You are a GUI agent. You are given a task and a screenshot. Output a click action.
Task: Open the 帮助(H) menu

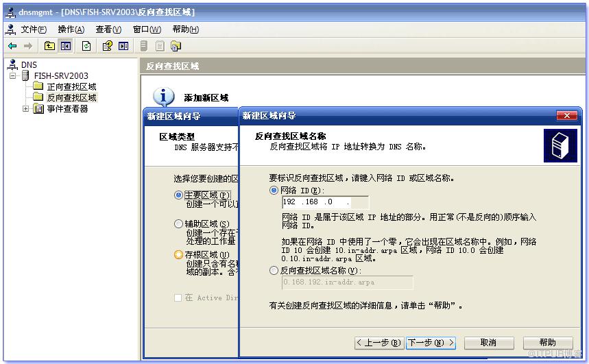186,29
